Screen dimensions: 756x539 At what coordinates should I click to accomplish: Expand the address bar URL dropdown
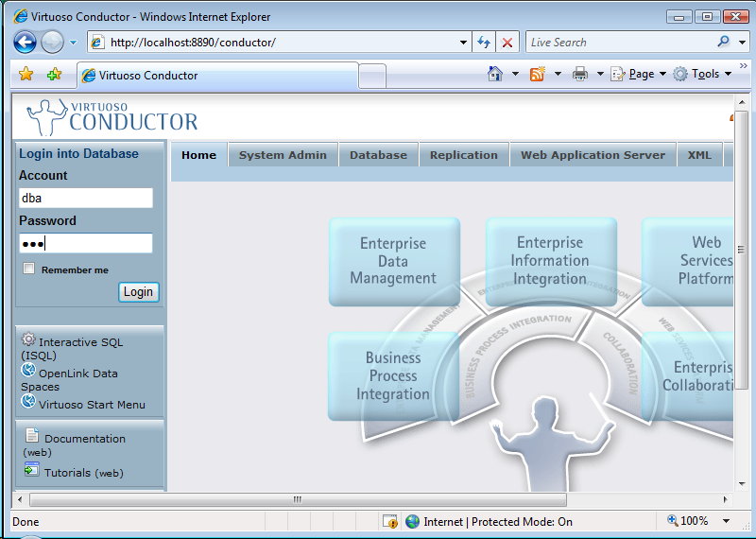463,43
